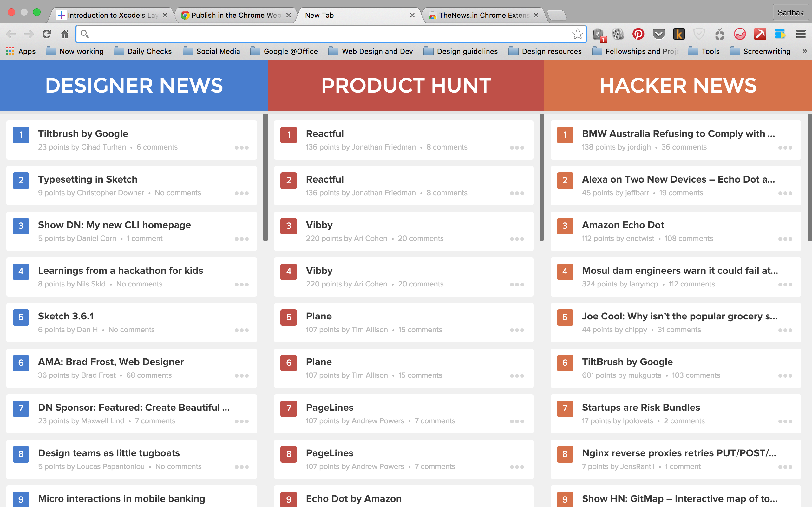This screenshot has width=812, height=507.
Task: Click the orange K extension icon
Action: coord(679,34)
